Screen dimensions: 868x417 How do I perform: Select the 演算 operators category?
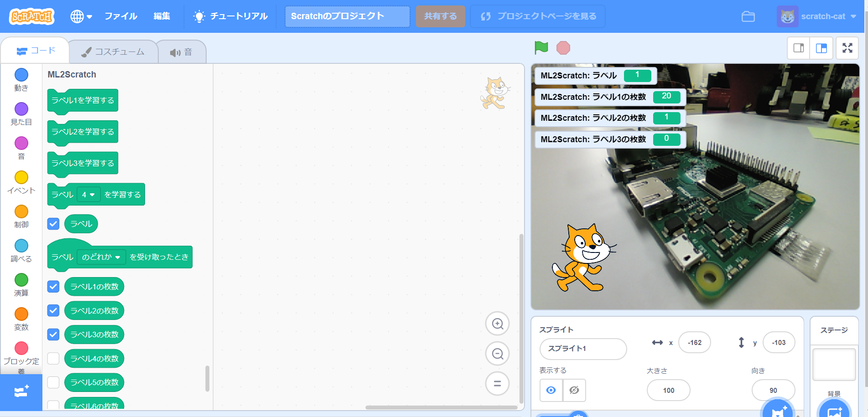tap(21, 285)
